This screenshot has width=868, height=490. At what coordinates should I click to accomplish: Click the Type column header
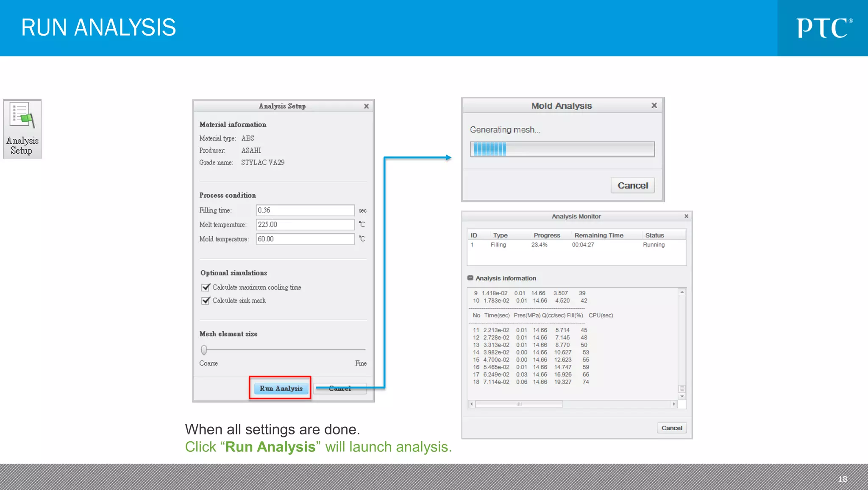point(500,235)
